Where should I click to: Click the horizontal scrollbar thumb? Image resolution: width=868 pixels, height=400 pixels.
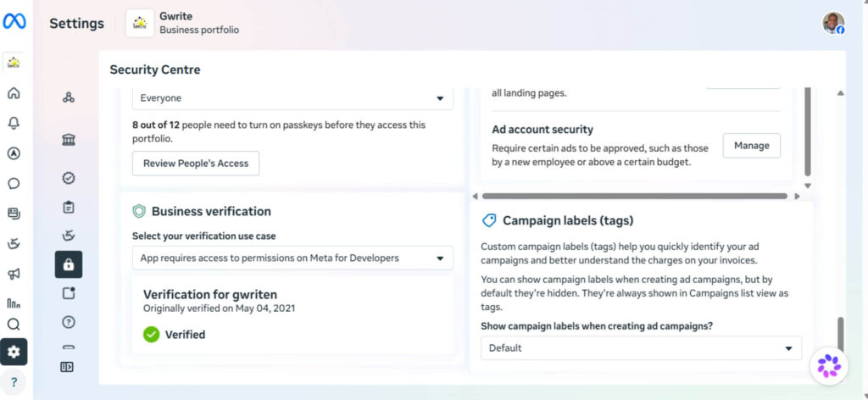tap(635, 196)
